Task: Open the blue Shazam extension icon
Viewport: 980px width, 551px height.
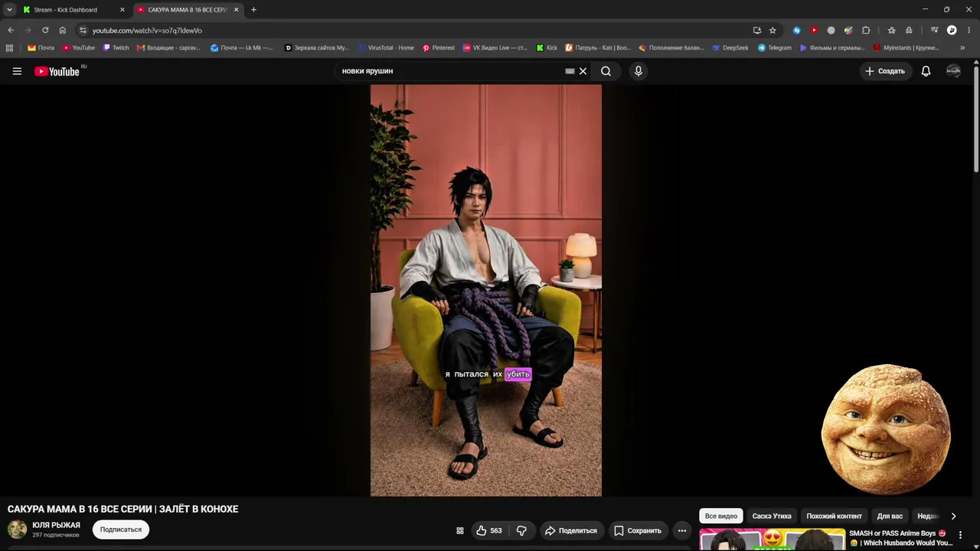Action: [797, 31]
